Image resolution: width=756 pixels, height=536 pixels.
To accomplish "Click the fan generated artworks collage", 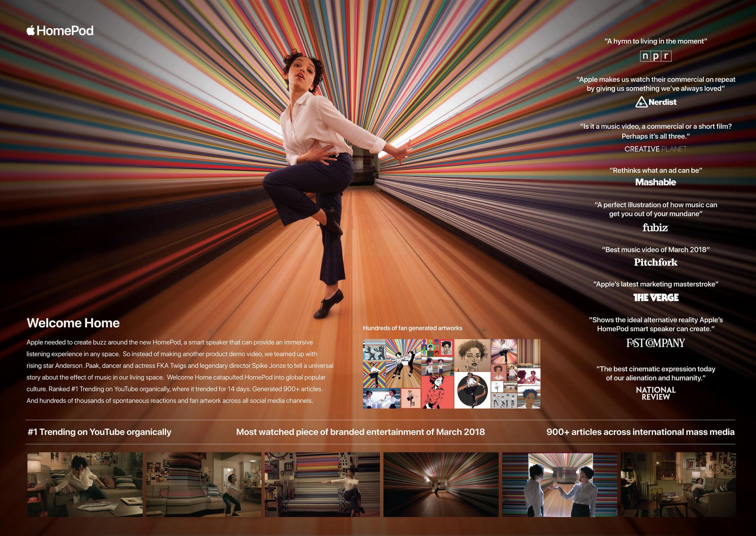I will [x=451, y=373].
